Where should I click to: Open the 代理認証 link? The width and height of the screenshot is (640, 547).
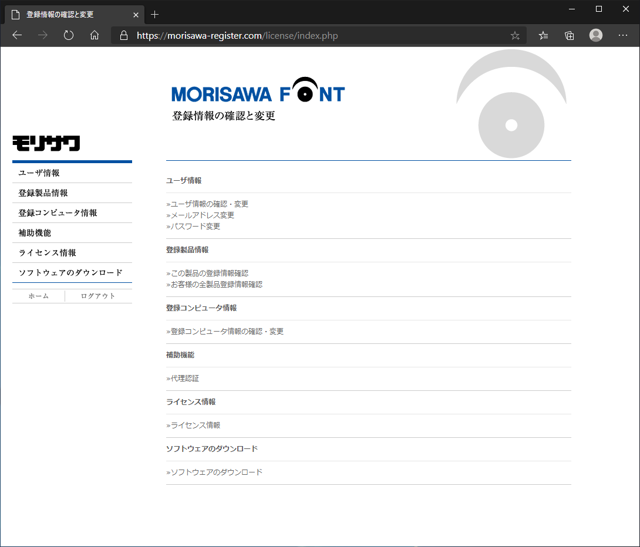(x=183, y=378)
